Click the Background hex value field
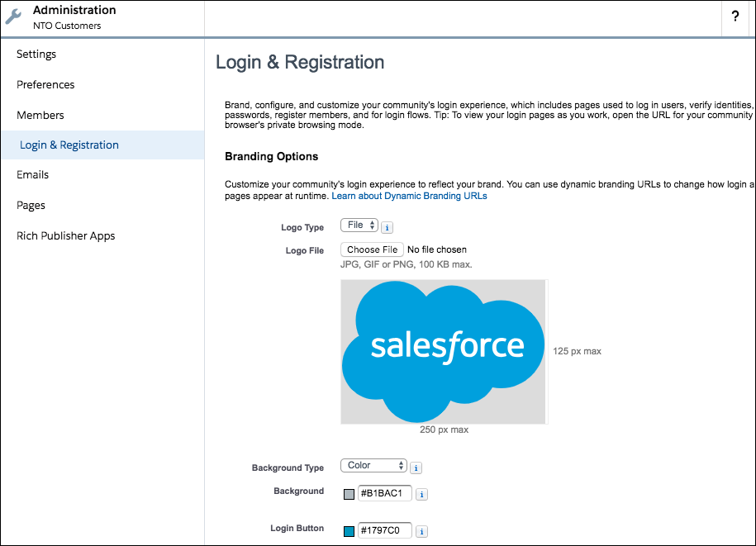This screenshot has width=756, height=546. 385,493
